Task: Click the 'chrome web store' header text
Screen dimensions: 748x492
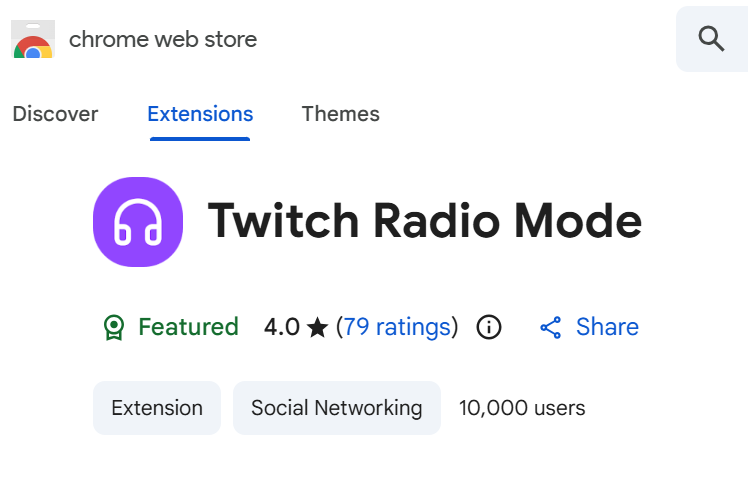Action: coord(163,40)
